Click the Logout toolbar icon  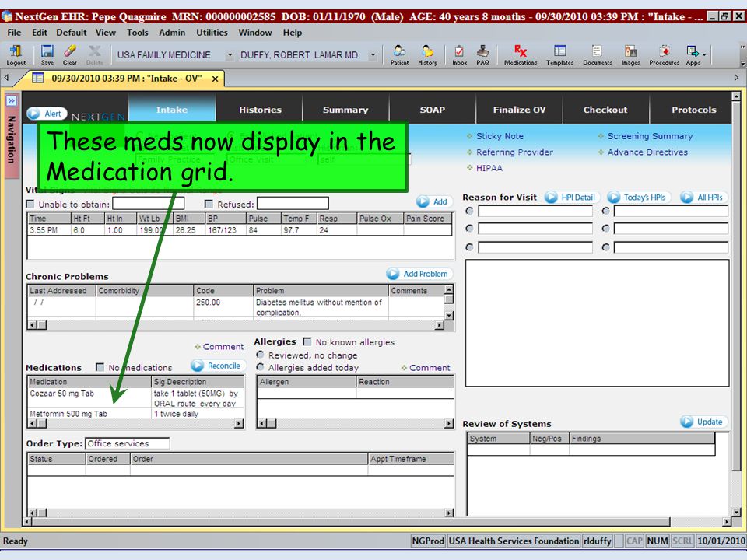(16, 54)
